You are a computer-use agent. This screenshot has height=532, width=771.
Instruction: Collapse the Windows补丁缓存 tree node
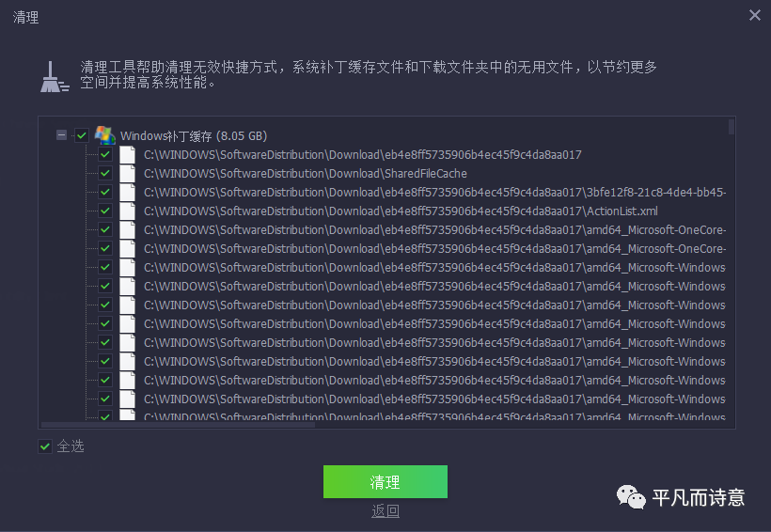(x=61, y=134)
